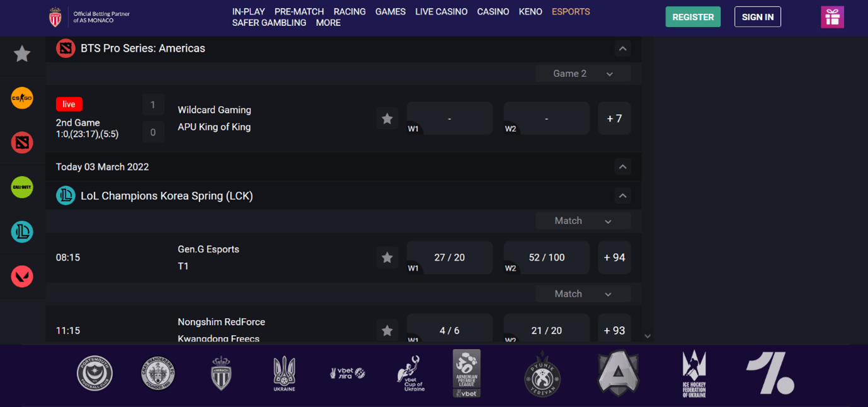Click the AS Monaco crest in the partner strip
This screenshot has width=868, height=407.
(x=221, y=373)
